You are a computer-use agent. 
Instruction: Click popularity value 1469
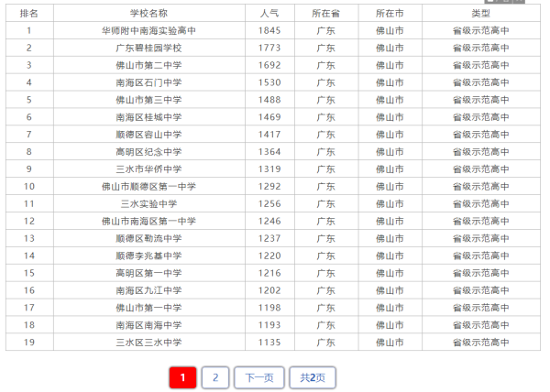(269, 117)
